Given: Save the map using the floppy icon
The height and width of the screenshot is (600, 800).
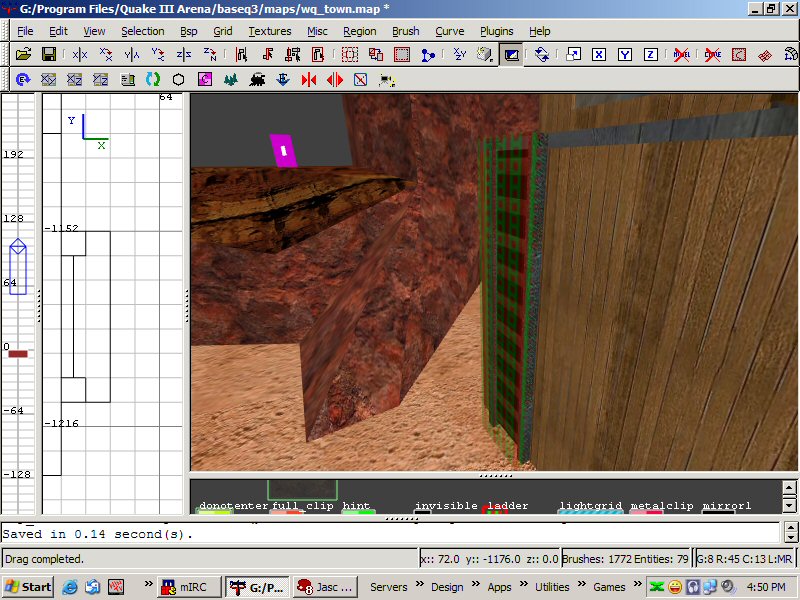Looking at the screenshot, I should 48,54.
